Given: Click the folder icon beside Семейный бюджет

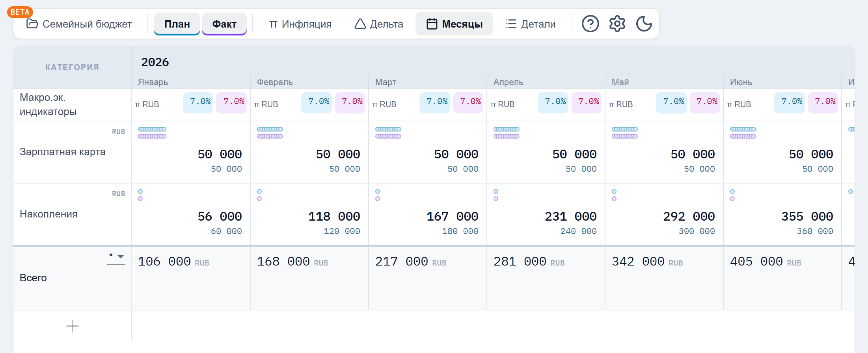Looking at the screenshot, I should (32, 24).
